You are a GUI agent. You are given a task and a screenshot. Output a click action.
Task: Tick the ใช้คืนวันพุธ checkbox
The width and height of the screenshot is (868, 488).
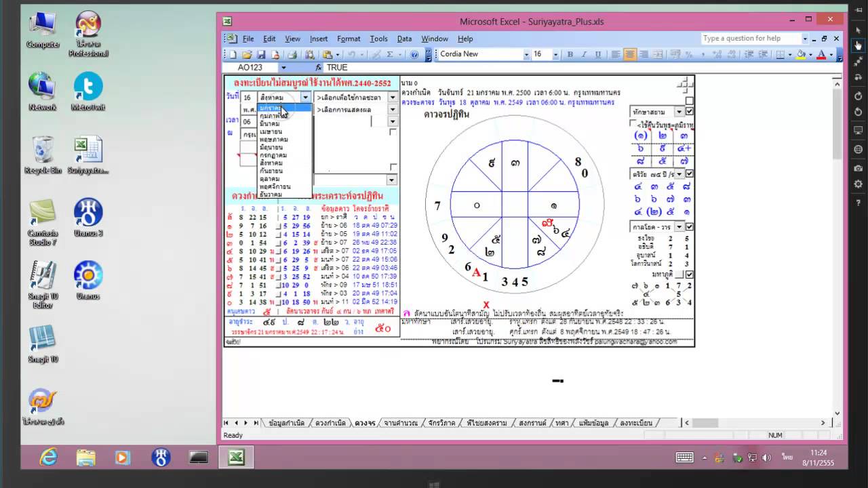click(633, 124)
